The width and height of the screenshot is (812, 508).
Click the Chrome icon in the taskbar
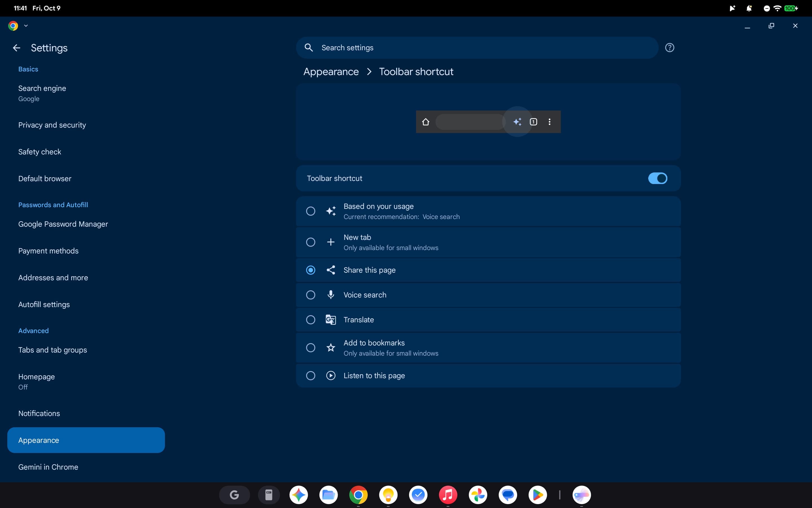(x=358, y=495)
